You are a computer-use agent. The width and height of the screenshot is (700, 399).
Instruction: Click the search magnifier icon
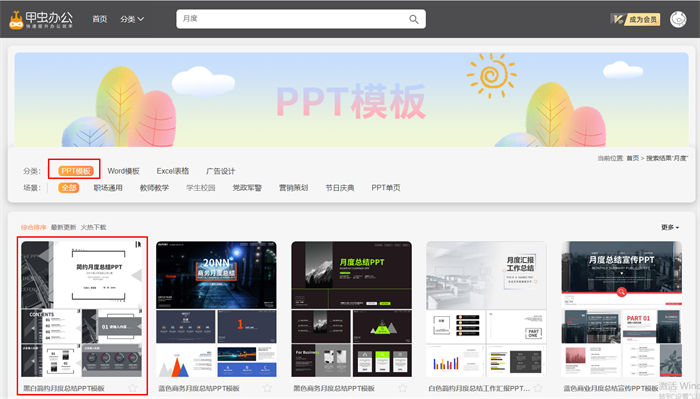[x=414, y=19]
